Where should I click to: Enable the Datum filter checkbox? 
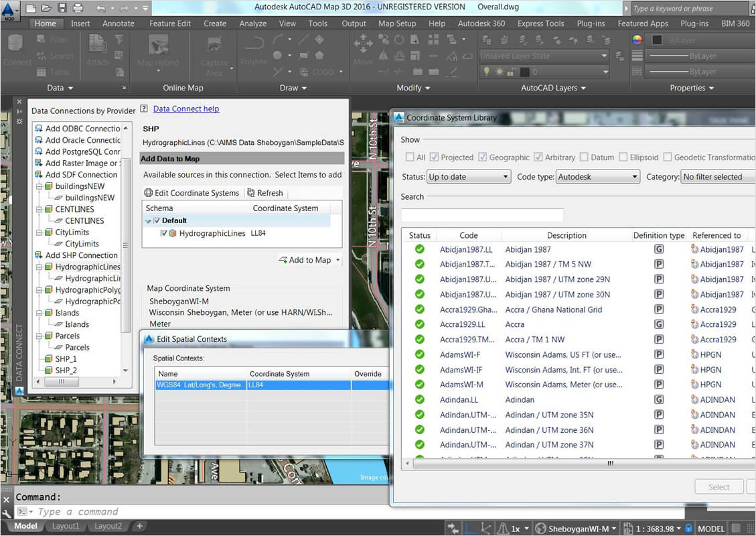pos(585,157)
